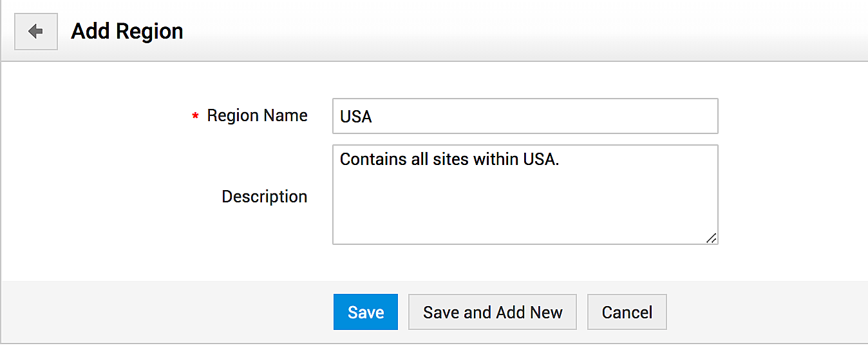This screenshot has height=348, width=868.
Task: Click empty space below the Description text
Action: point(525,213)
